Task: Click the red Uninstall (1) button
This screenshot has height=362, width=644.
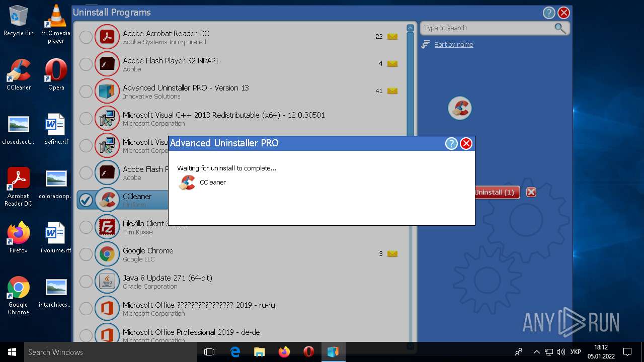Action: click(497, 192)
